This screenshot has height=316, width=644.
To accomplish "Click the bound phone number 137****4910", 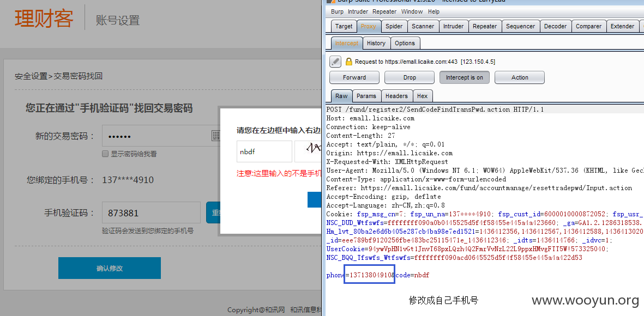I will coord(128,180).
